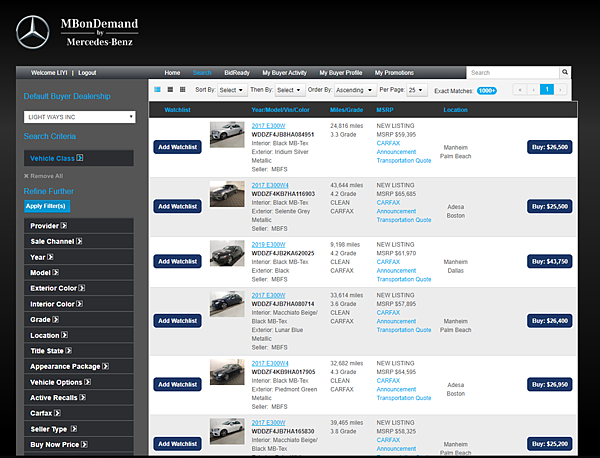Click the Logout link
Viewport: 600px width, 458px height.
point(87,73)
